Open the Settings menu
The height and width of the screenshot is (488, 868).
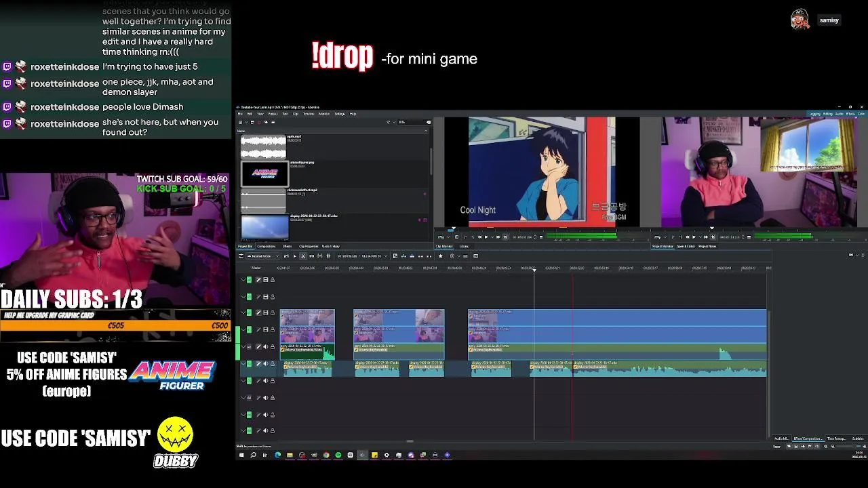(x=340, y=114)
